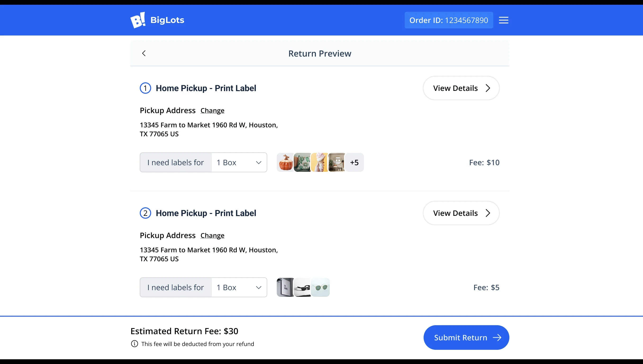Image resolution: width=643 pixels, height=364 pixels.
Task: Click the second pickup's Houston address text
Action: tap(209, 254)
